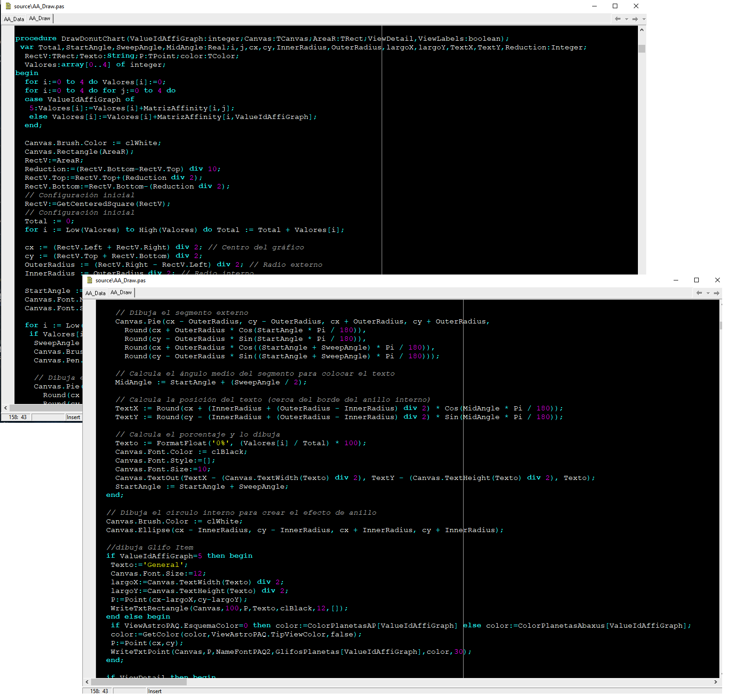729x700 pixels.
Task: Maximize the upper AA_Draw.pas window
Action: pyautogui.click(x=615, y=6)
